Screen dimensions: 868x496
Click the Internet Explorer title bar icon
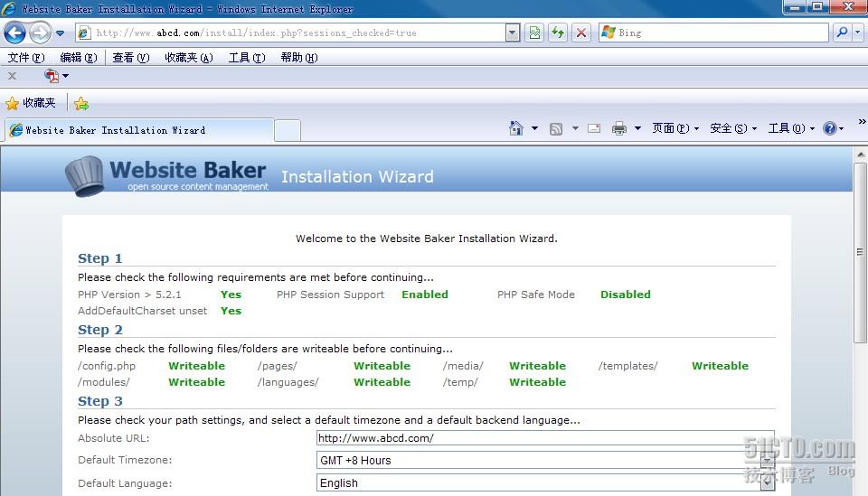coord(9,9)
